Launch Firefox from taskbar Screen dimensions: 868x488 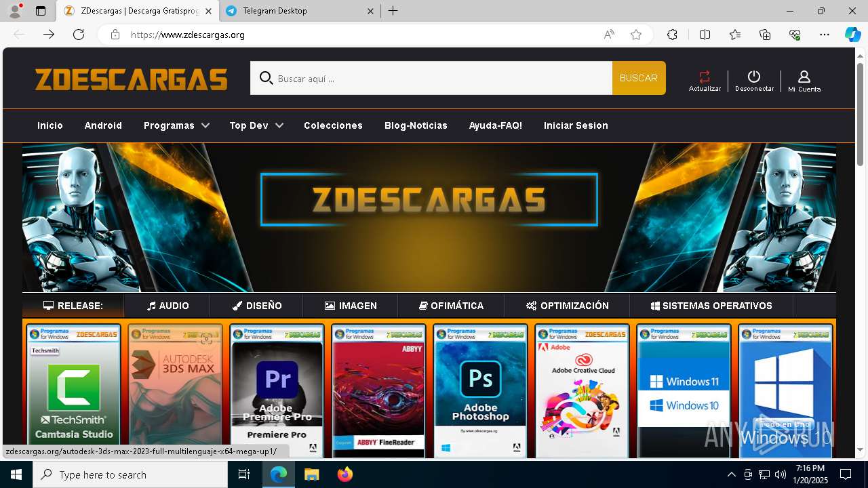[344, 474]
